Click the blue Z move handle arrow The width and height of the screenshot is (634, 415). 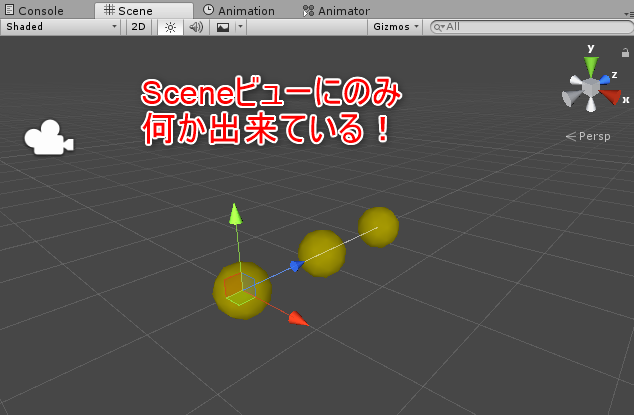point(297,266)
